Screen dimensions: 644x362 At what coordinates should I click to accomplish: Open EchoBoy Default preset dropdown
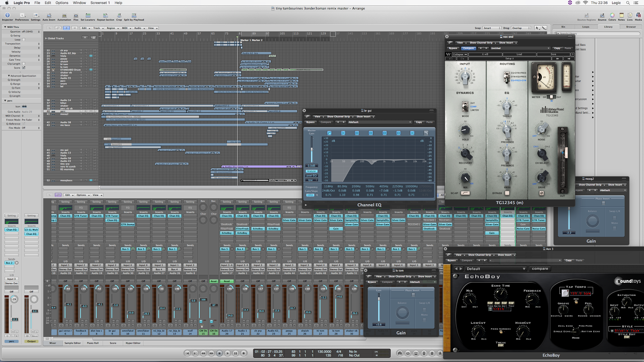496,268
